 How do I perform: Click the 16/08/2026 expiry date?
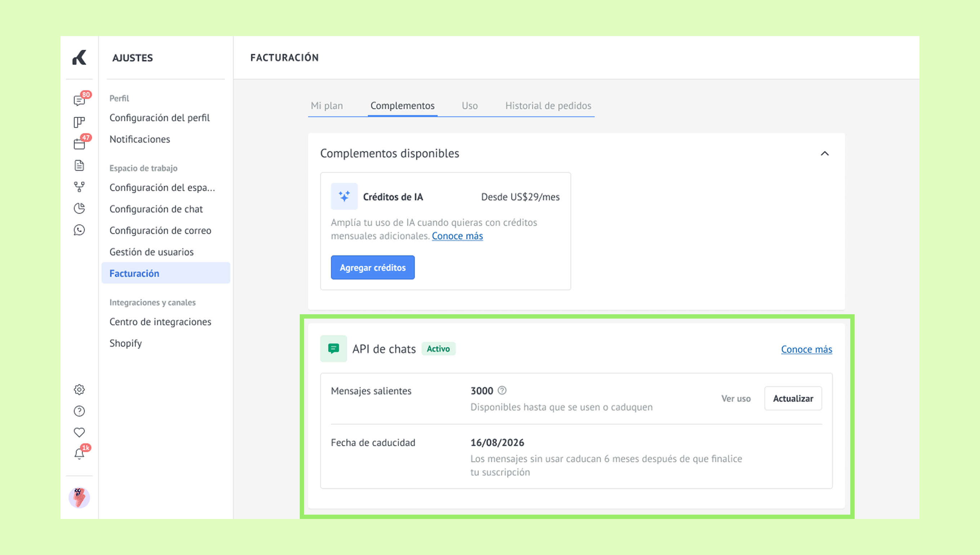pos(497,443)
